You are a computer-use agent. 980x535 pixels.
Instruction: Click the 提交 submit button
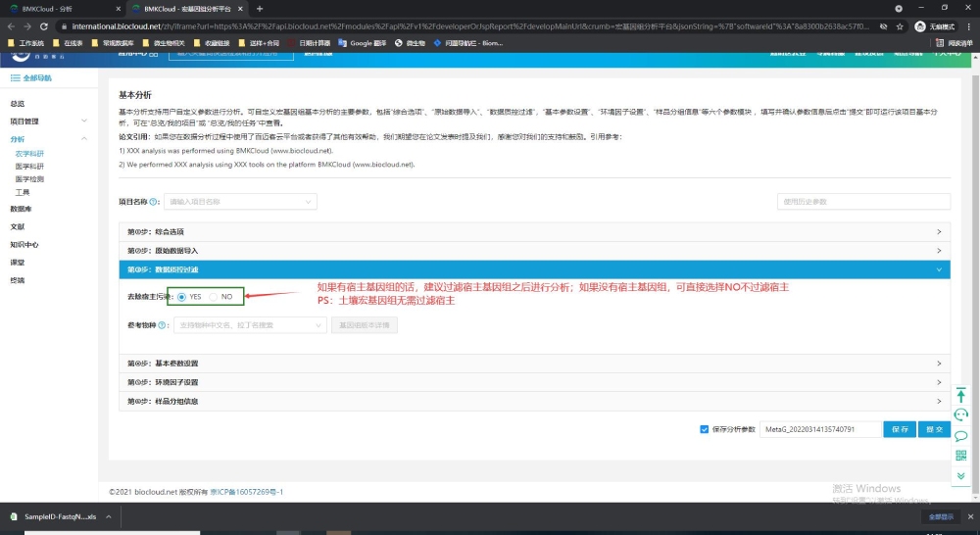935,429
